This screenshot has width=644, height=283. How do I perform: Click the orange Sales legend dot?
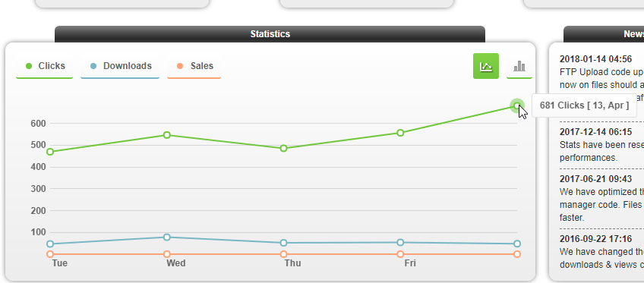(179, 66)
